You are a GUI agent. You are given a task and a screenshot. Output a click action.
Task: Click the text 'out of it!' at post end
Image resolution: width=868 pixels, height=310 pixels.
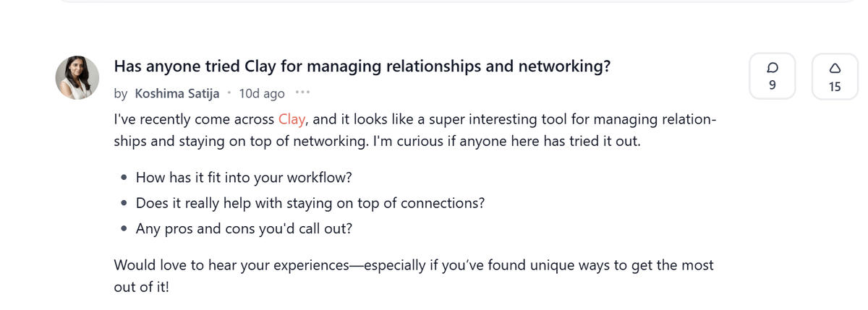[x=143, y=285]
